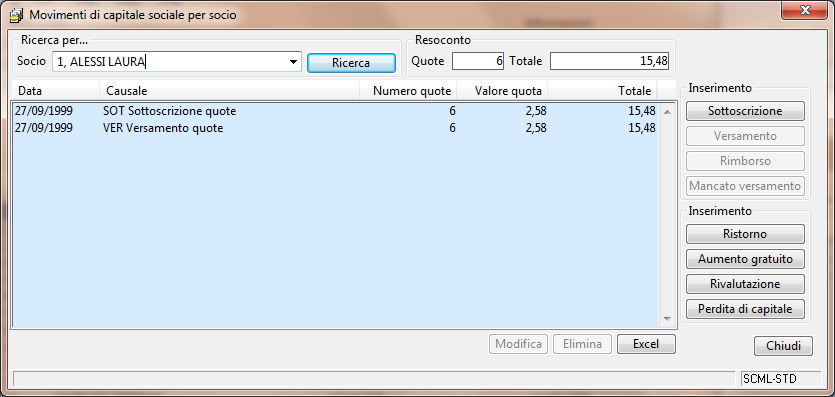835x397 pixels.
Task: Click the window title bar icon
Action: [x=17, y=14]
